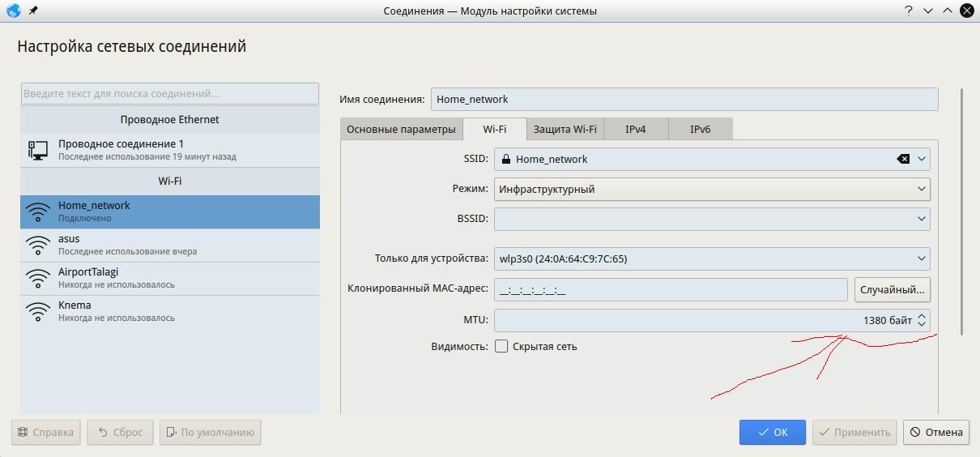980x457 pixels.
Task: Click the Случайный random MAC button
Action: pos(892,289)
